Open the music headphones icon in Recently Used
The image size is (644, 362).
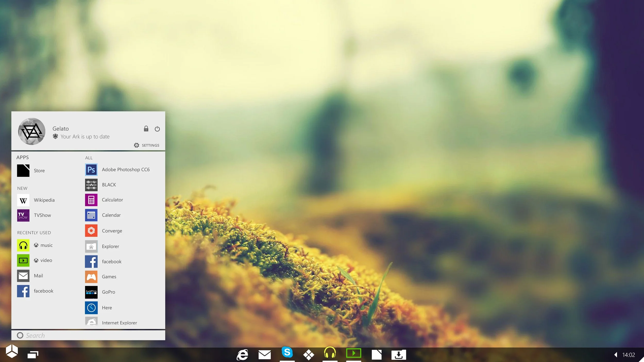click(x=23, y=245)
